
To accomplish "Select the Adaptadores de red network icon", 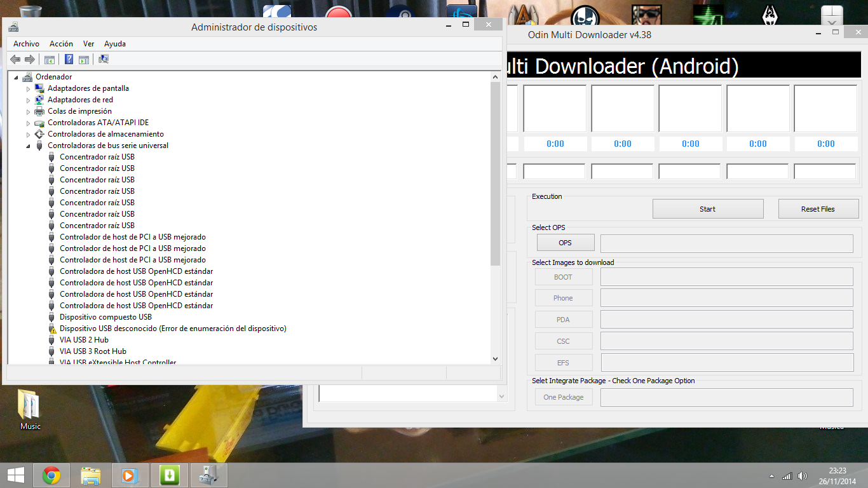I will pyautogui.click(x=39, y=100).
